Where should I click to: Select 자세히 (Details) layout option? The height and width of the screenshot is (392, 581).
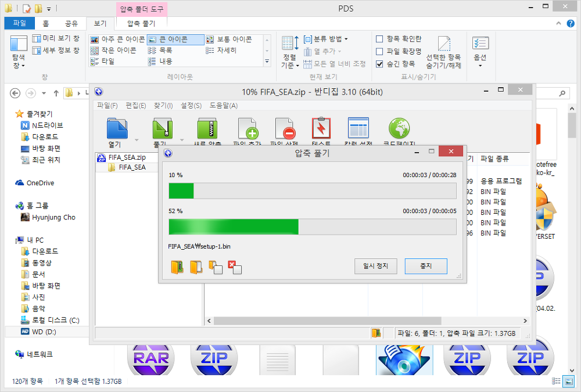point(221,50)
